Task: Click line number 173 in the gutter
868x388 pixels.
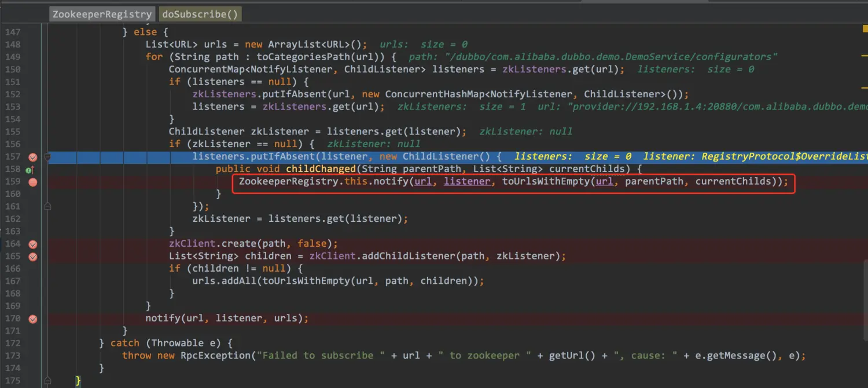Action: (x=12, y=356)
